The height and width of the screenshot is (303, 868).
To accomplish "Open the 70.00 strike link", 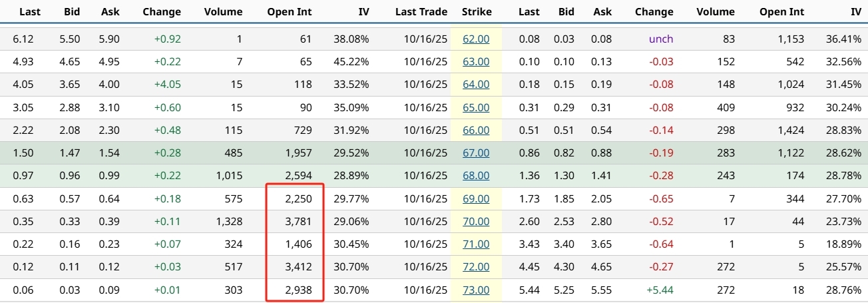I will tap(476, 222).
